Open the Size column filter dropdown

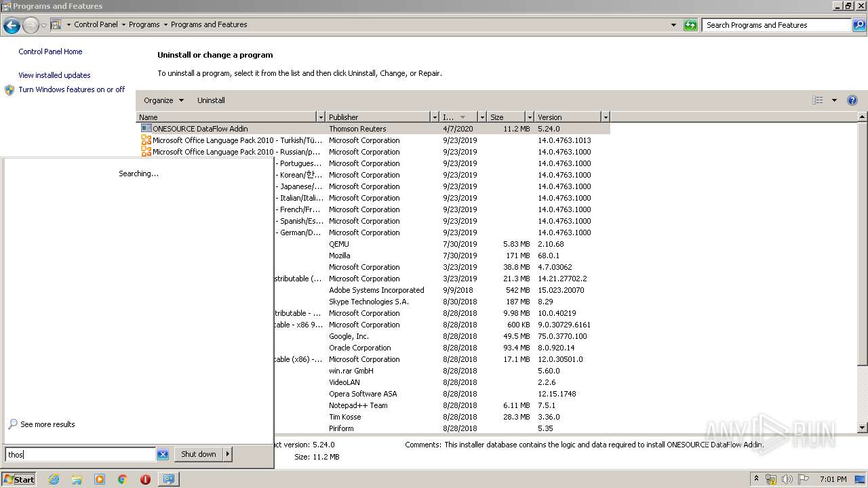pos(530,117)
